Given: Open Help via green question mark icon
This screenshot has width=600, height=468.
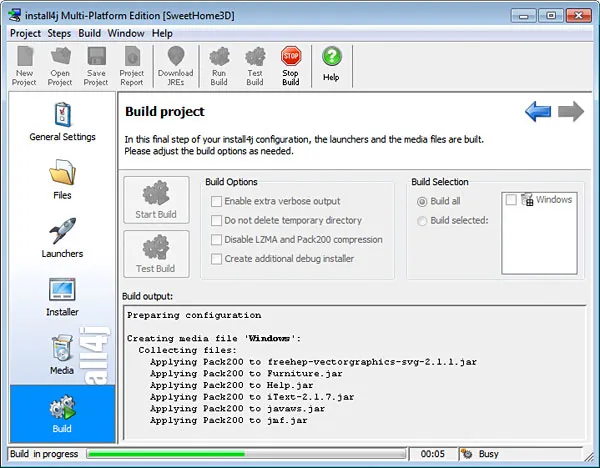Looking at the screenshot, I should click(331, 63).
